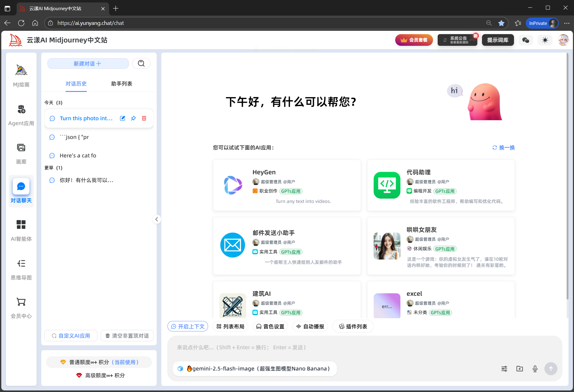Open the HeyGen app card
Image resolution: width=574 pixels, height=392 pixels.
point(287,185)
